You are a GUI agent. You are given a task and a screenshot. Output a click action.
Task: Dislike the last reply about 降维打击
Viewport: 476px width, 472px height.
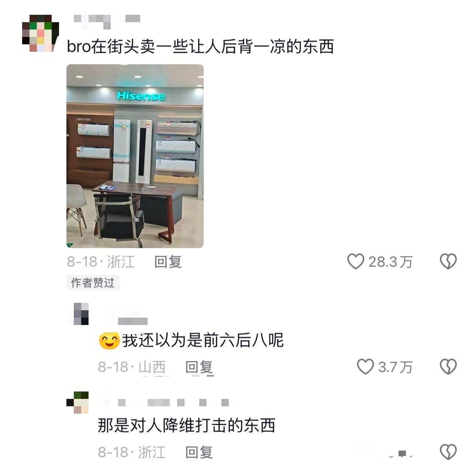(448, 452)
